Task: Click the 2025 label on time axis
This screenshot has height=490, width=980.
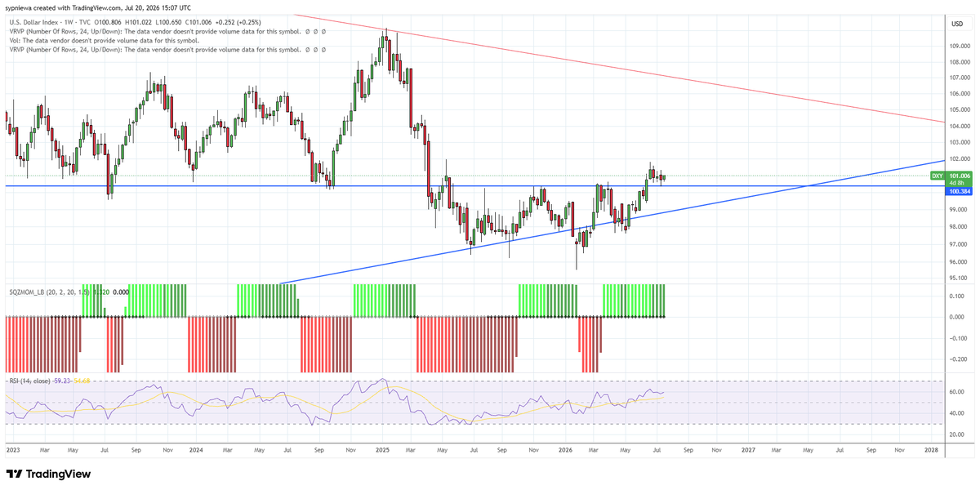Action: [x=384, y=448]
